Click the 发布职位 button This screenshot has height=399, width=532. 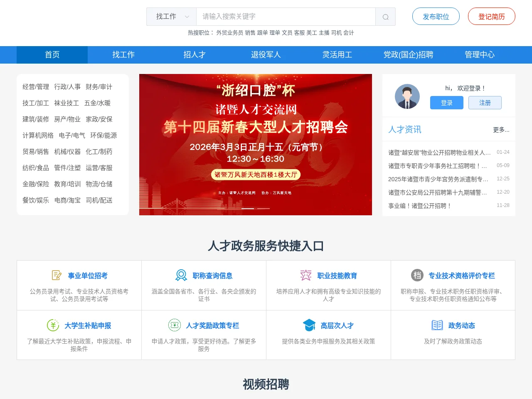[x=436, y=17]
